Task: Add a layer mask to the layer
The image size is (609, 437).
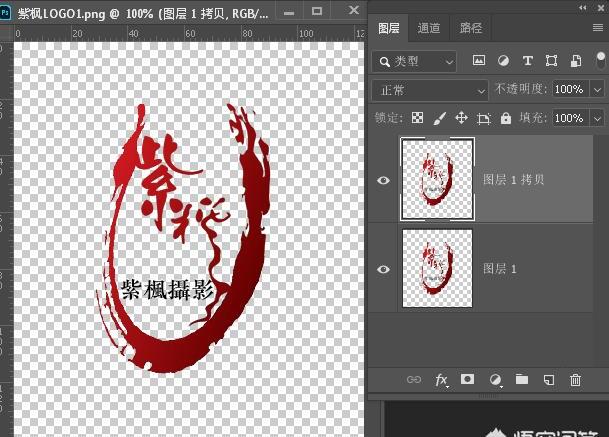Action: 467,380
